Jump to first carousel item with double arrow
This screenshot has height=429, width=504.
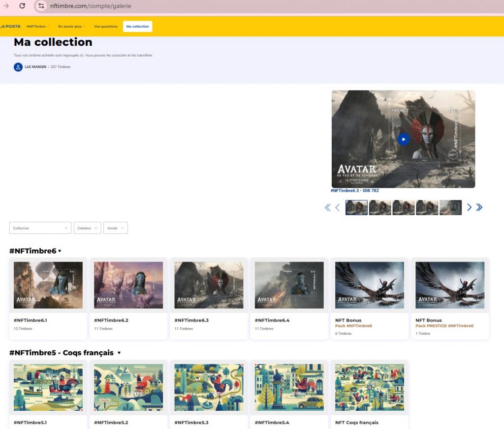(x=328, y=207)
